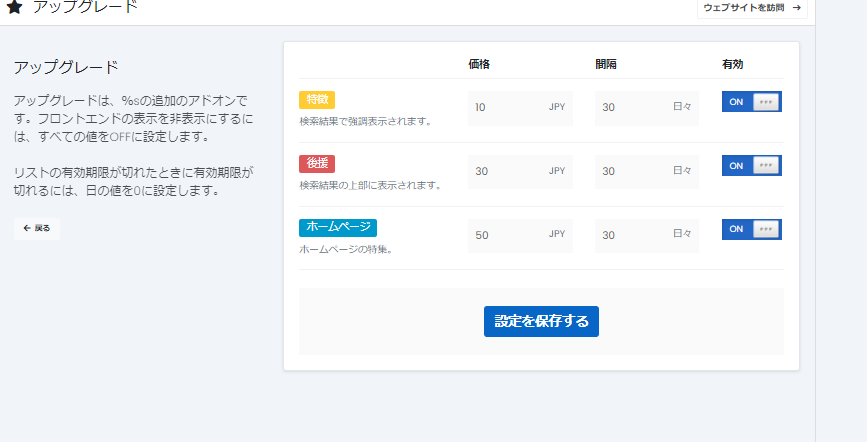The width and height of the screenshot is (867, 442).
Task: Click the interval days field for 後援
Action: pos(632,171)
